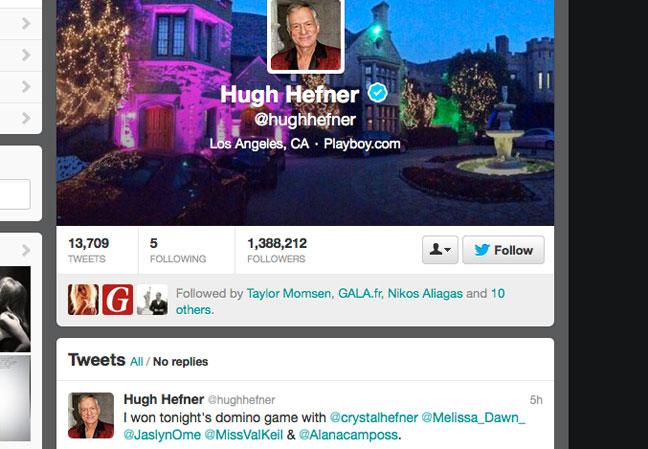The height and width of the screenshot is (449, 648).
Task: Open the 5h tweet timestamp
Action: 536,400
